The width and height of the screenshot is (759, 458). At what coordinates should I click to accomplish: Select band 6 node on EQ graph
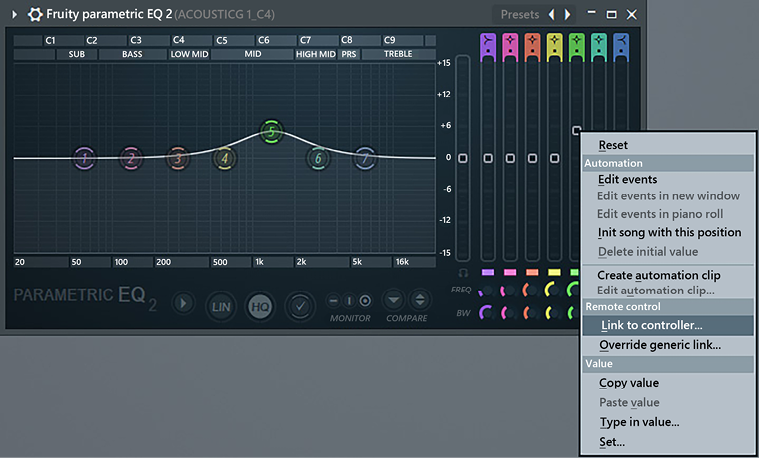tap(318, 158)
